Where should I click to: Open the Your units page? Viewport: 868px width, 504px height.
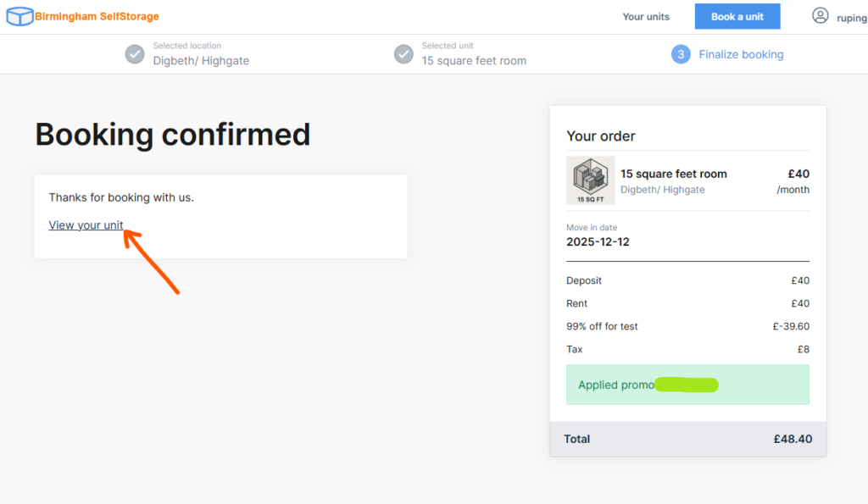[x=646, y=16]
